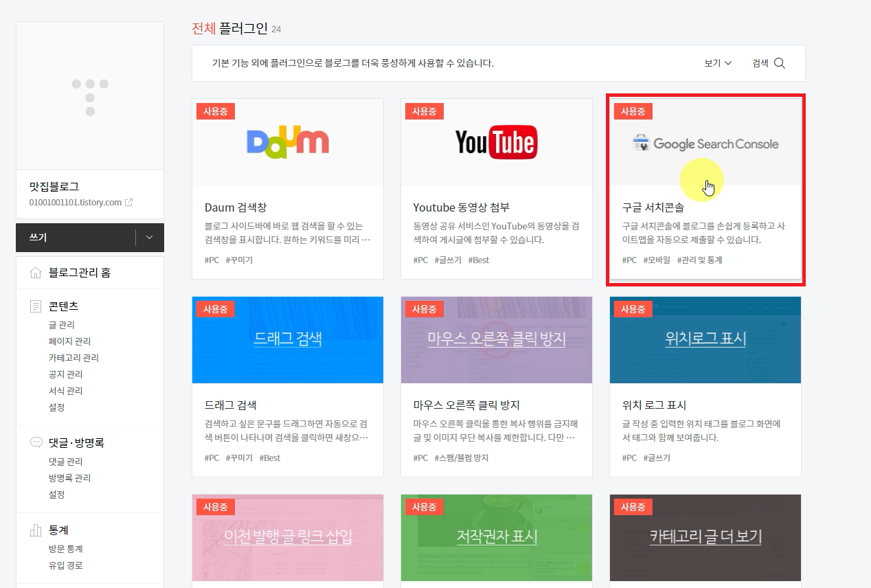Click the home icon next to 블로그관리 홈
The height and width of the screenshot is (588, 871).
point(36,273)
